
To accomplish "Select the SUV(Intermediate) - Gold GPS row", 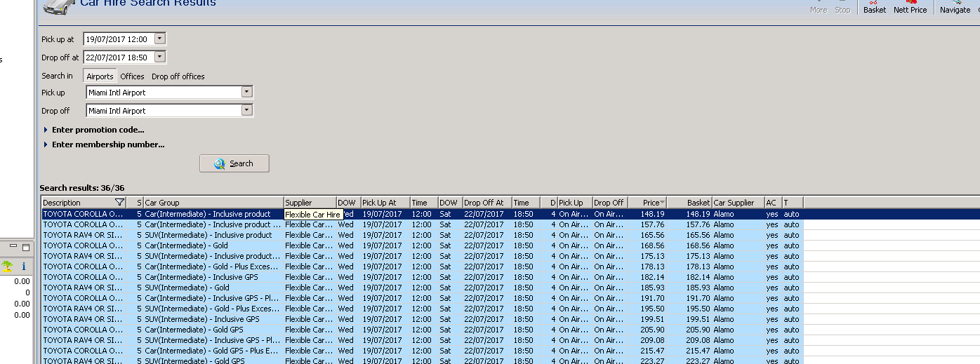I will click(x=194, y=360).
